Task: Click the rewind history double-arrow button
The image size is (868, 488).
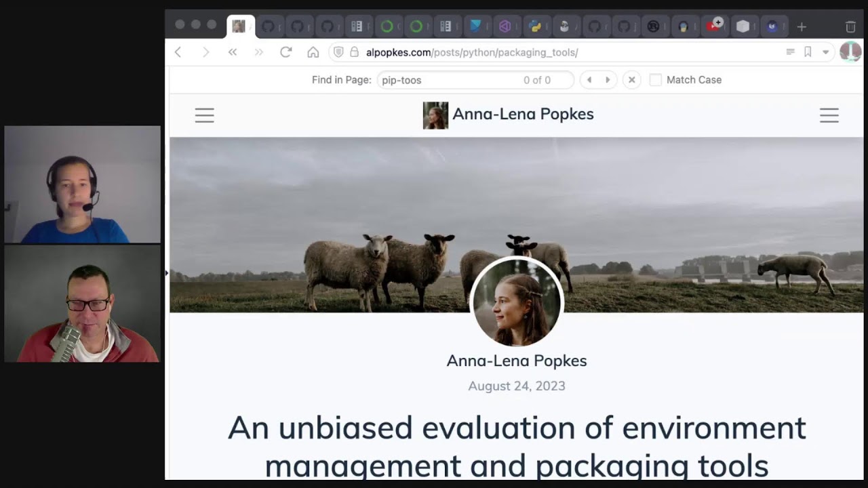Action: point(233,52)
